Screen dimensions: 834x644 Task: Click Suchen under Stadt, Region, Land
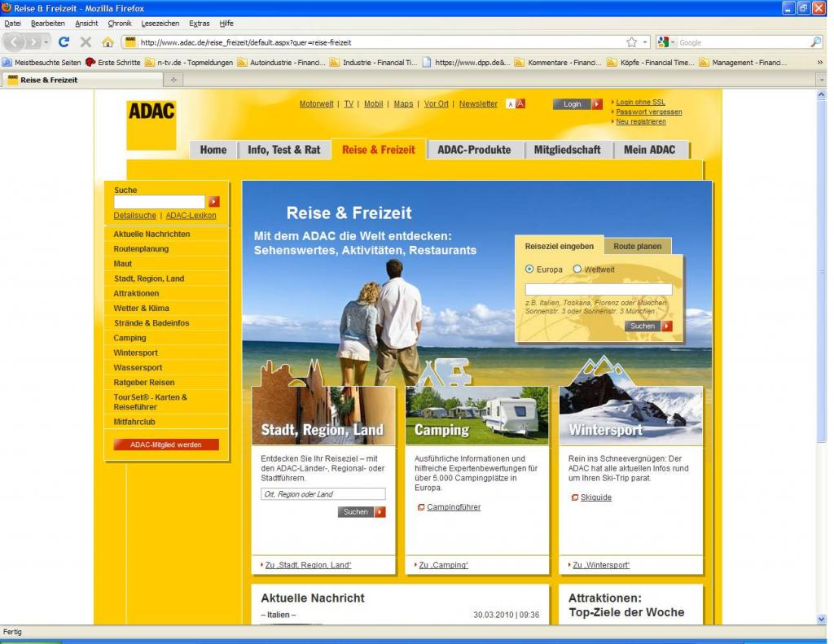click(362, 511)
